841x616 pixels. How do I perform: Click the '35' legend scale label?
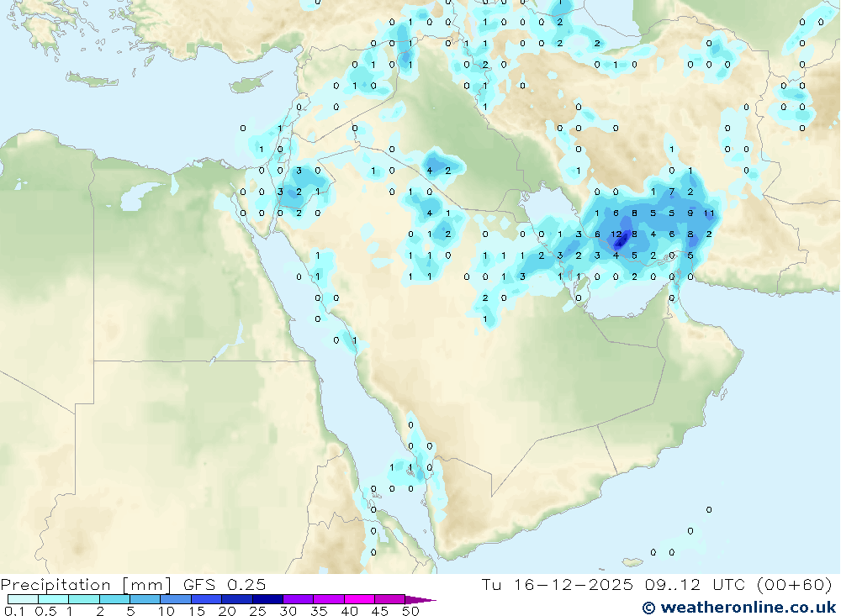[x=319, y=611]
